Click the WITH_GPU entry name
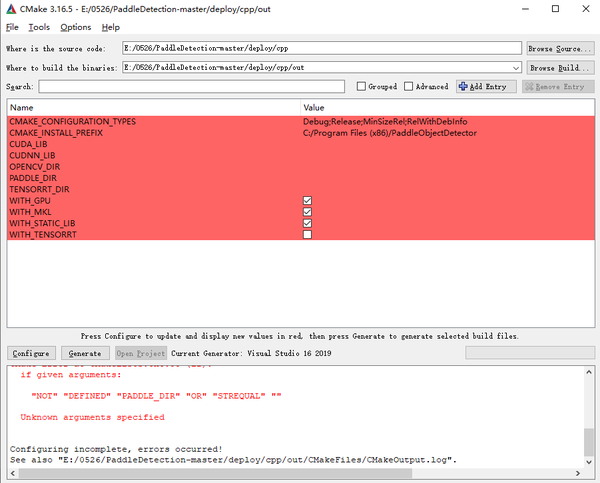 tap(30, 201)
